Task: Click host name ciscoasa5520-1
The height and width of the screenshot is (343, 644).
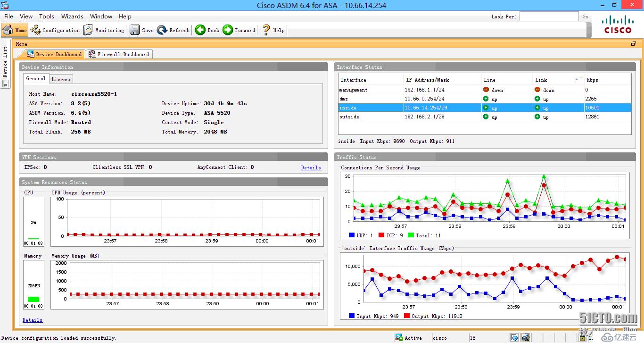Action: [x=94, y=94]
